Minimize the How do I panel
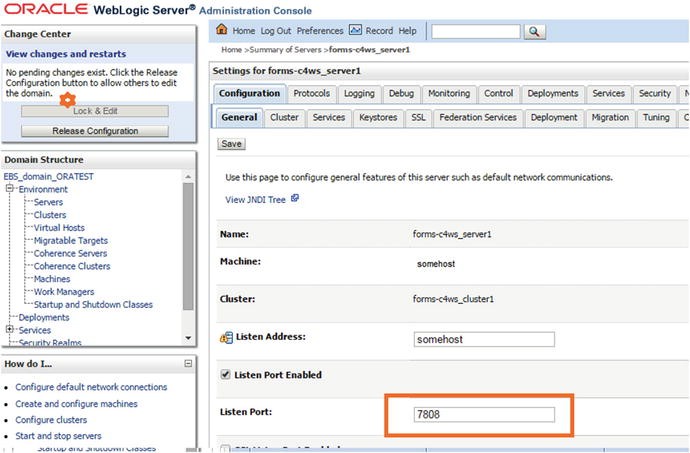690x453 pixels. [x=188, y=364]
